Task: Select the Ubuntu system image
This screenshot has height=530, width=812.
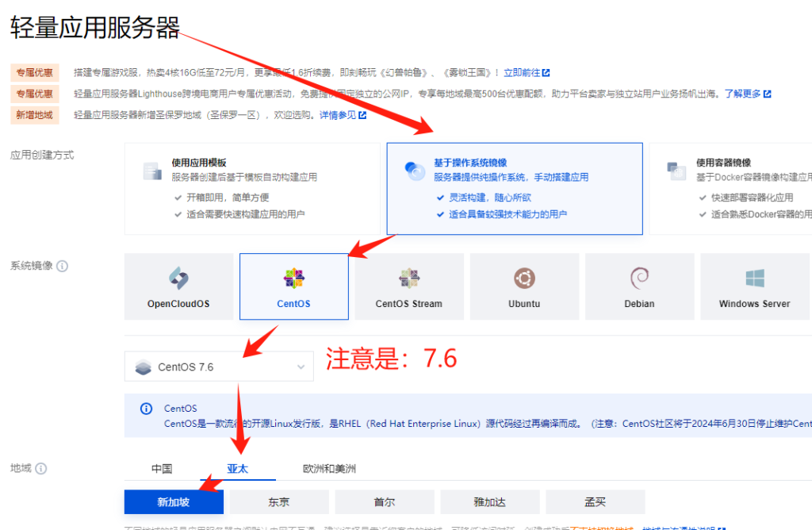Action: 524,286
